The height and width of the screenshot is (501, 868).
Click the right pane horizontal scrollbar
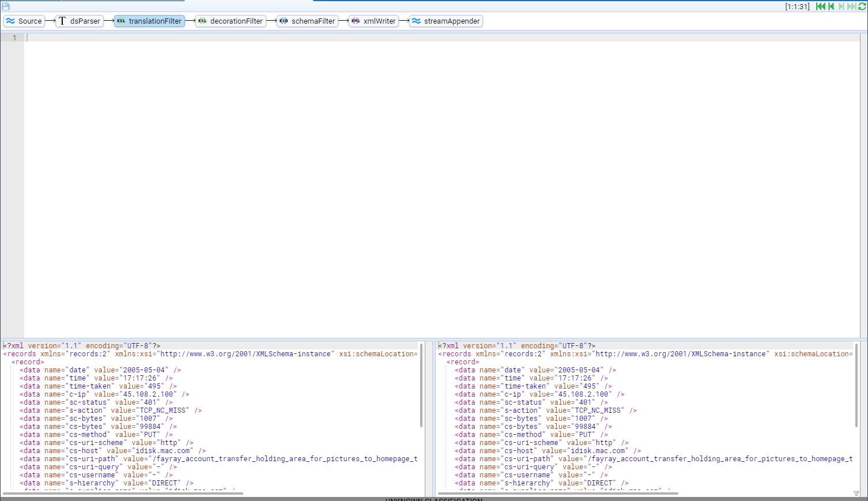pos(557,494)
